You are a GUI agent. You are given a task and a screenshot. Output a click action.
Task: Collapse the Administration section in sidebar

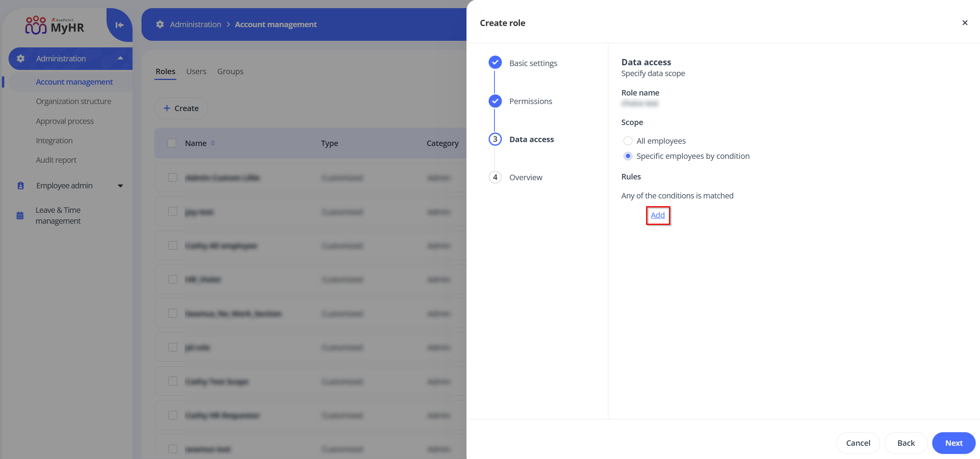pos(121,58)
